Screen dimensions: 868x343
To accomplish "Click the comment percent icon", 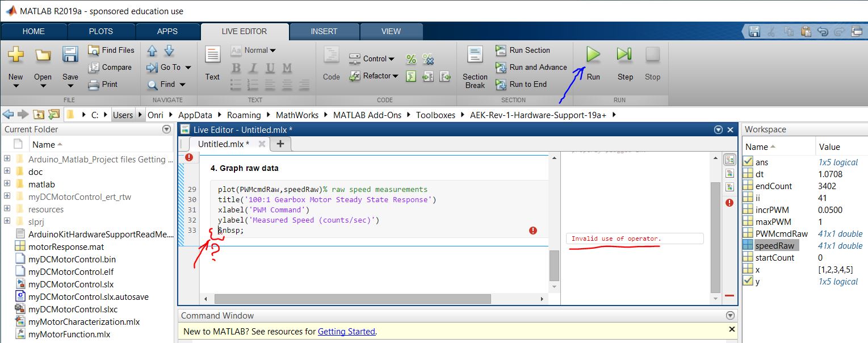I will click(411, 59).
